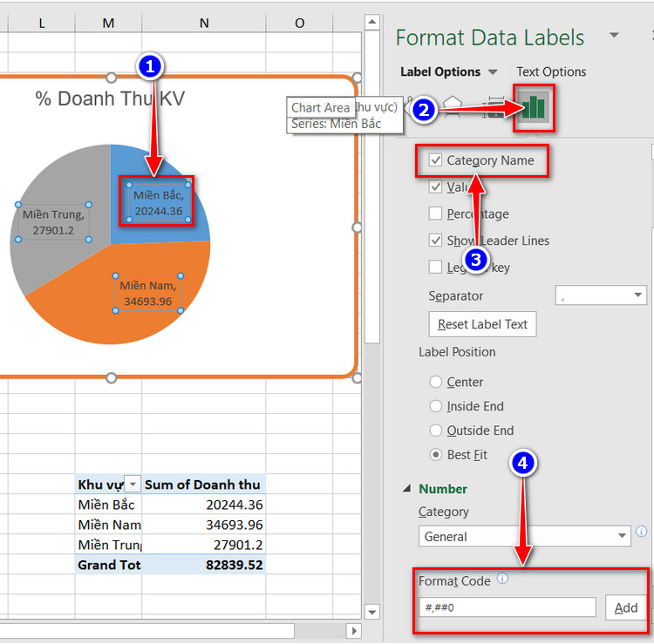Open Format Data Labels pane options arrow
The width and height of the screenshot is (654, 644).
[614, 35]
